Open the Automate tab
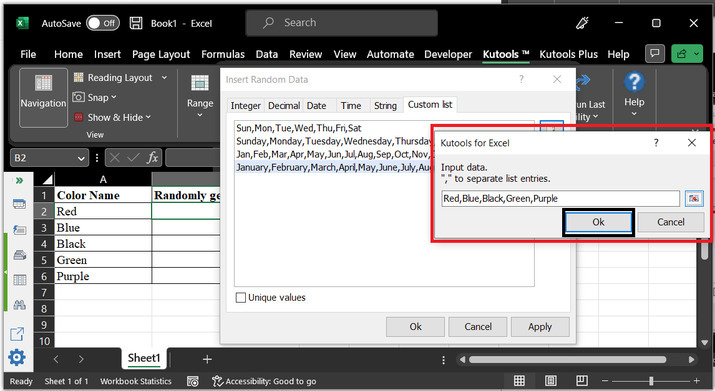Screen dimensions: 715x391 390,54
